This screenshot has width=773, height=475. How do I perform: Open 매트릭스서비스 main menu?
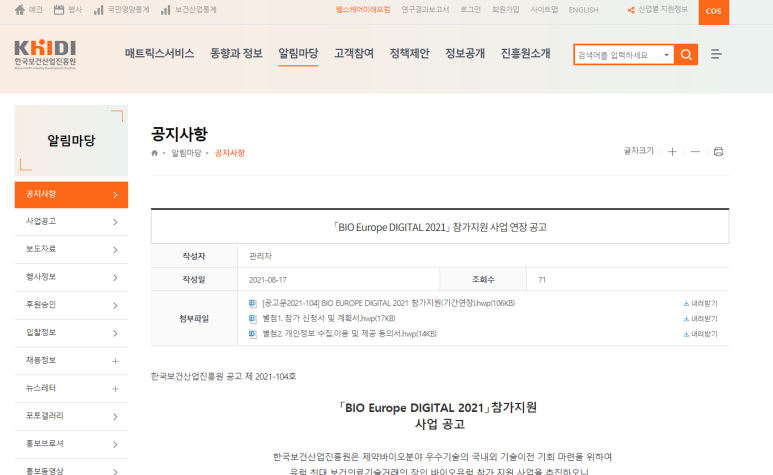click(159, 53)
